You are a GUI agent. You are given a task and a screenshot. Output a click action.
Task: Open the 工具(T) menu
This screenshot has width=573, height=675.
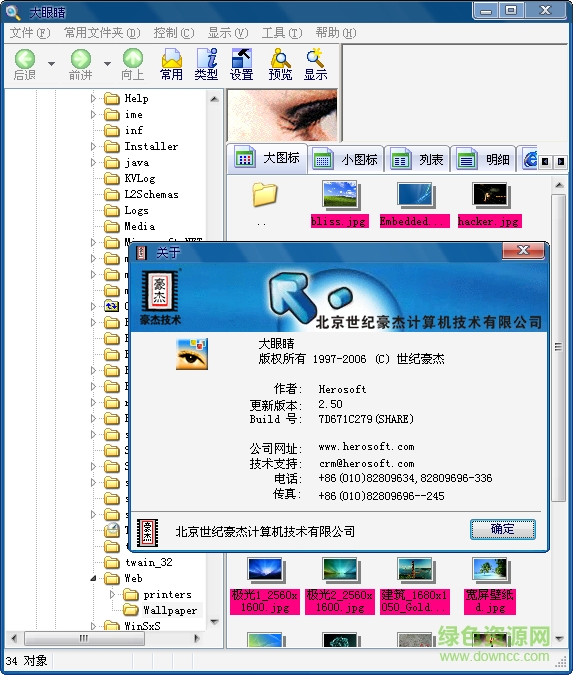pos(282,33)
